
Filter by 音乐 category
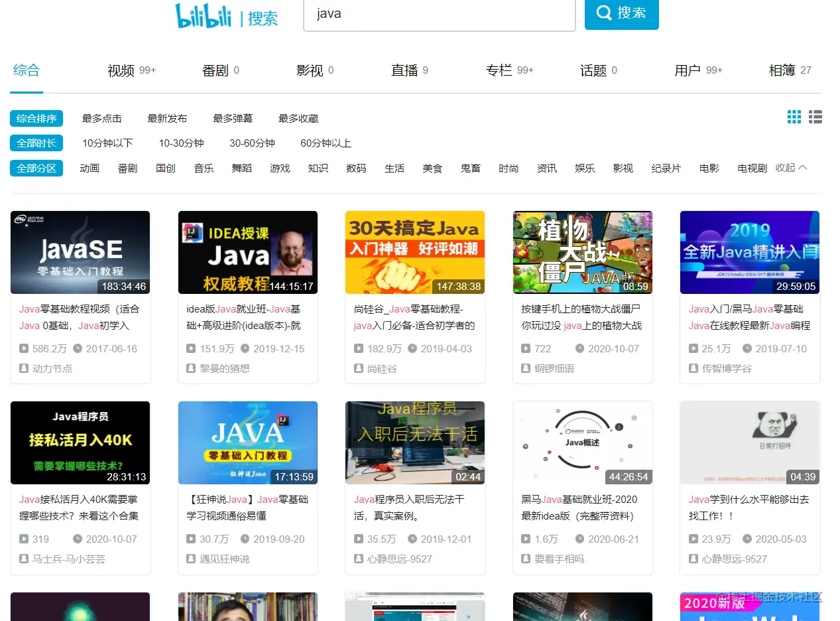204,169
